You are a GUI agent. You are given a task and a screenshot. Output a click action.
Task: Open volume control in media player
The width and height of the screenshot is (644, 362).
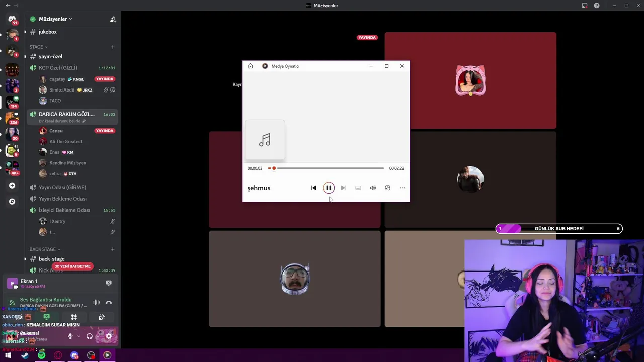pyautogui.click(x=373, y=188)
